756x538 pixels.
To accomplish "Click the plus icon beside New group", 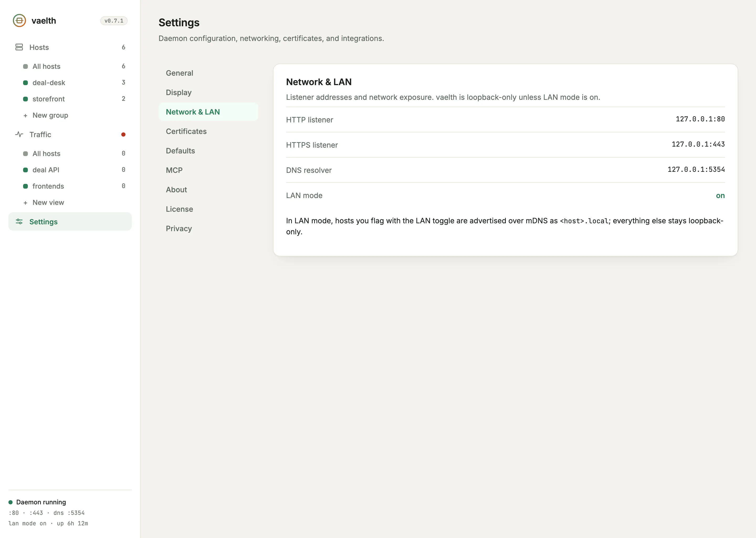I will point(25,115).
